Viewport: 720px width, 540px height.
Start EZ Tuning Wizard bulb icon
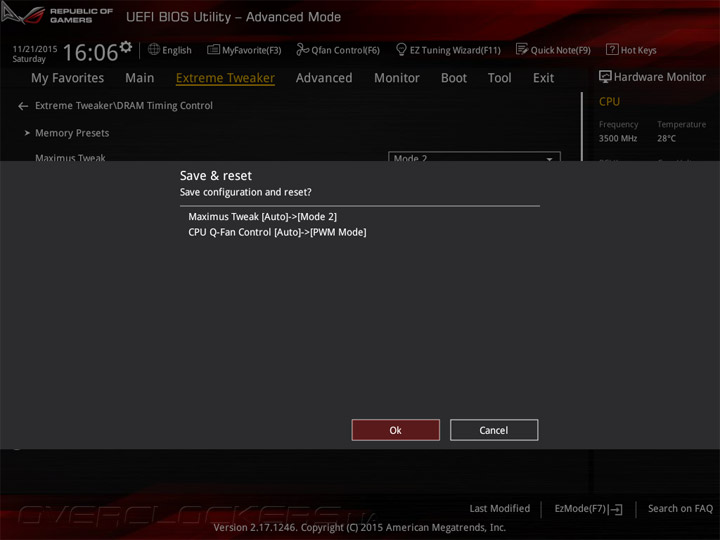click(401, 49)
